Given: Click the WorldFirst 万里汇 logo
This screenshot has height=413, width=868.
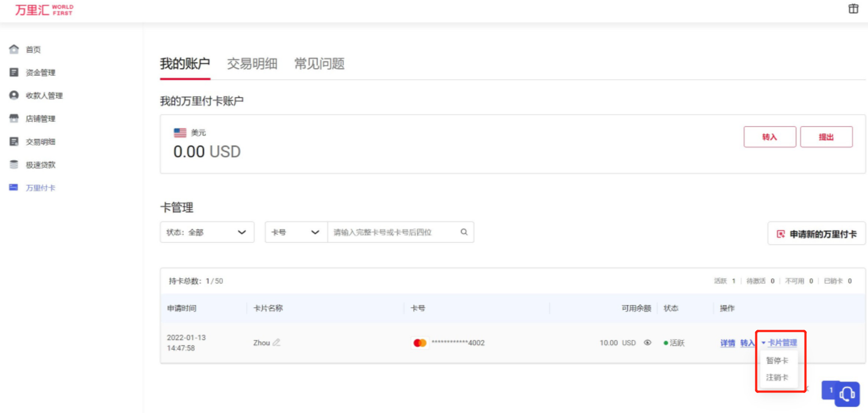Looking at the screenshot, I should click(x=44, y=10).
